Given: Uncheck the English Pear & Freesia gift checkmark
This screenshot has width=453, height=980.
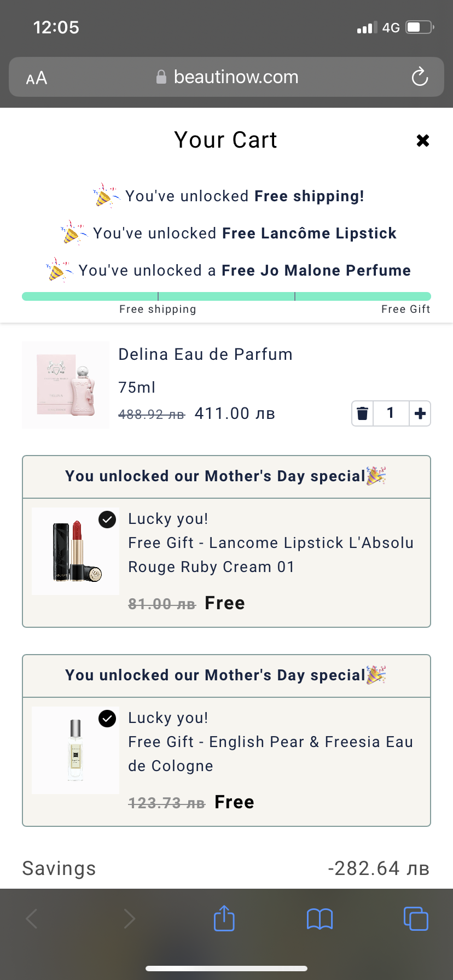Looking at the screenshot, I should click(x=107, y=718).
